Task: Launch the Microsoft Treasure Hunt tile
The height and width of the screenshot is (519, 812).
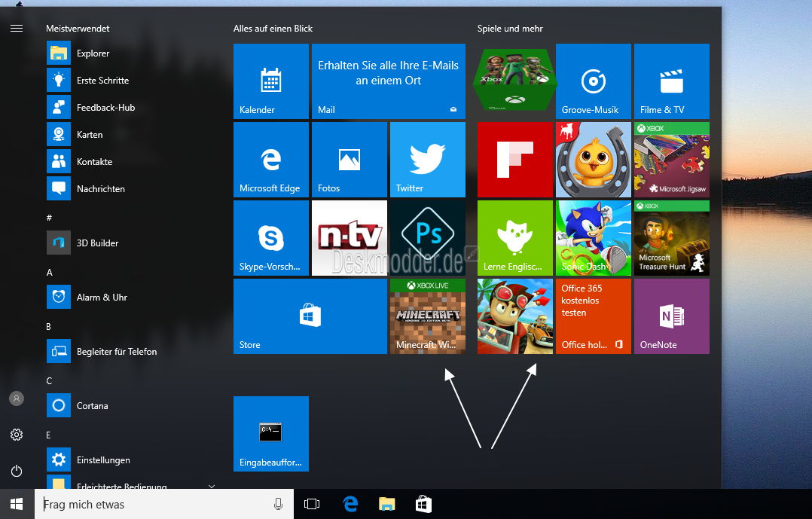Action: coord(672,238)
